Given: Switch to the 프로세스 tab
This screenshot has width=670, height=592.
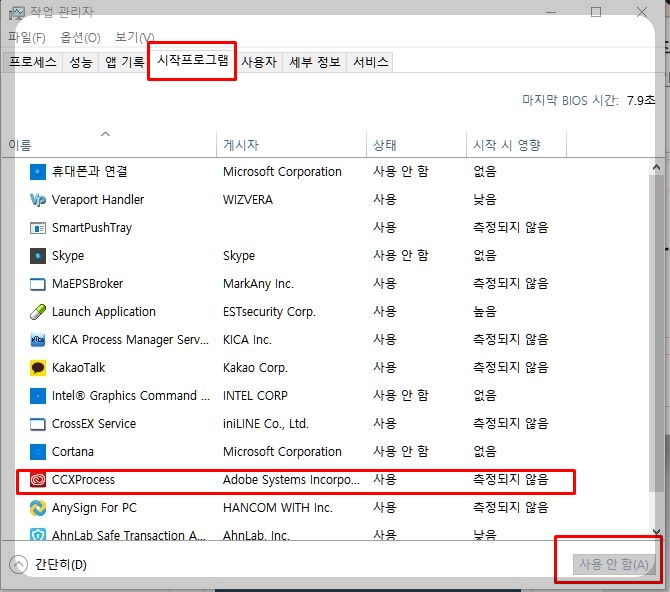Looking at the screenshot, I should 33,62.
